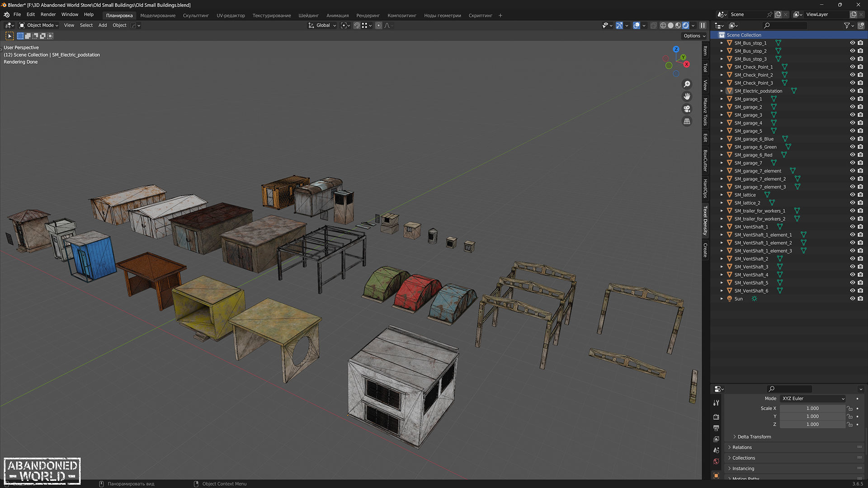
Task: Open the viewport Options dropdown
Action: tap(694, 36)
